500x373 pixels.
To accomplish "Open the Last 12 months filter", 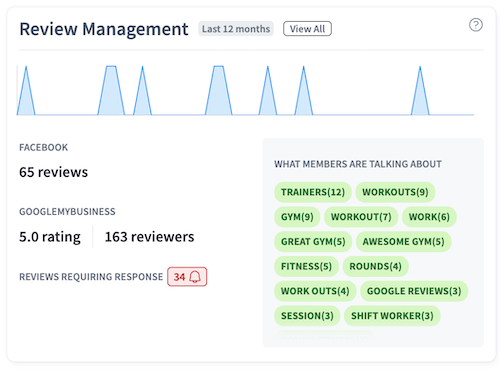I will [236, 29].
